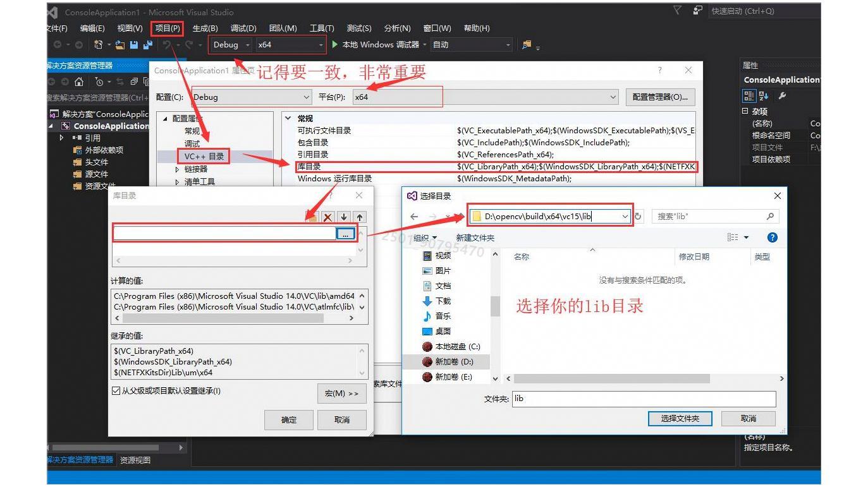Expand the 链接器 node in property tree

click(x=178, y=169)
